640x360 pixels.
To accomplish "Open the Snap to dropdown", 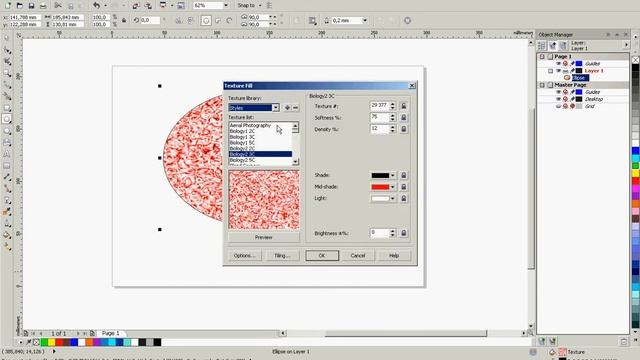I will [260, 5].
